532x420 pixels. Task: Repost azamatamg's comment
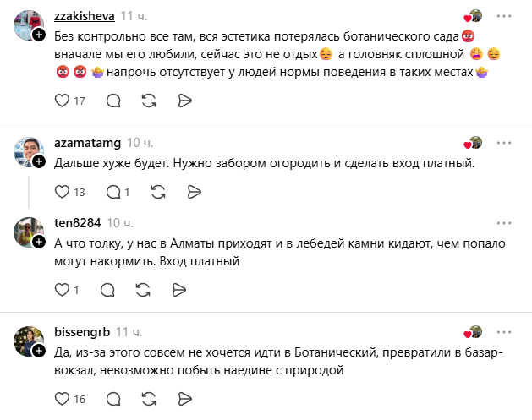pos(158,192)
